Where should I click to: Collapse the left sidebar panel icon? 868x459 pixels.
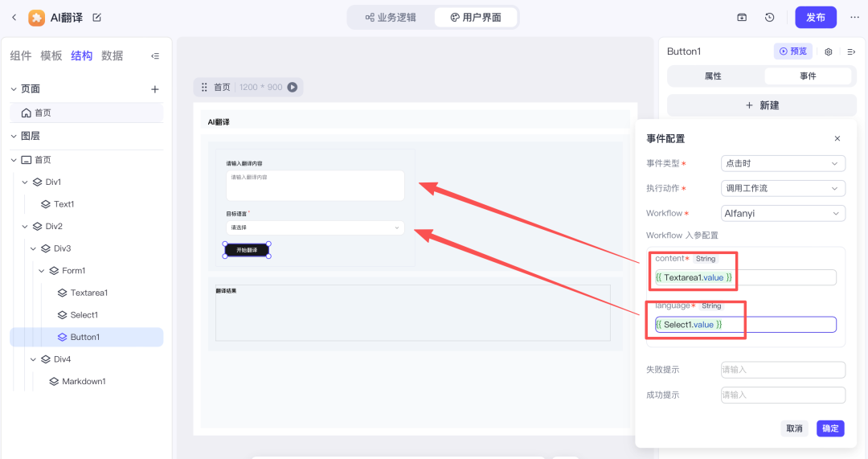click(x=155, y=56)
